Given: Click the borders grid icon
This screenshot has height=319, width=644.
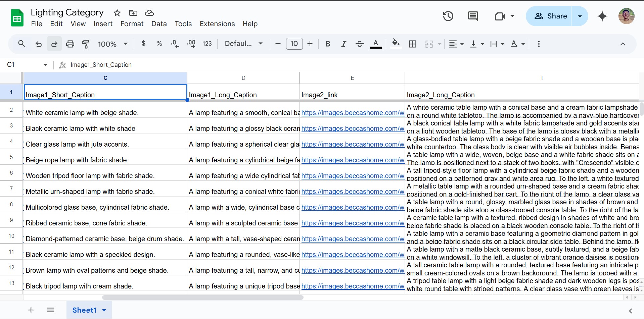Looking at the screenshot, I should [413, 44].
